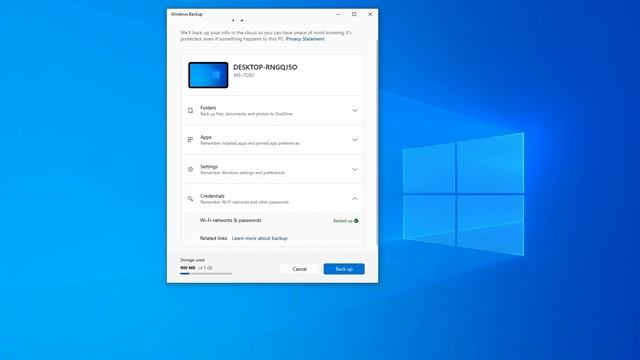This screenshot has width=640, height=360.
Task: Minimize the Windows Backup window
Action: click(338, 14)
